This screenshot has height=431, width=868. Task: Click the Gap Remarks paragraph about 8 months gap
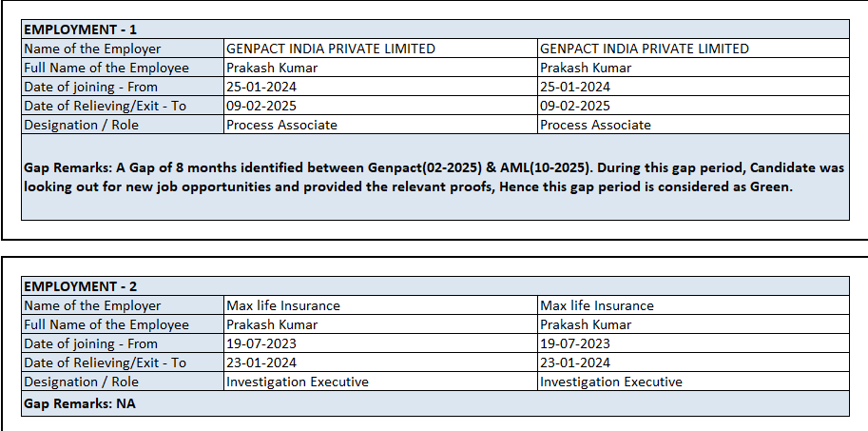pos(434,177)
